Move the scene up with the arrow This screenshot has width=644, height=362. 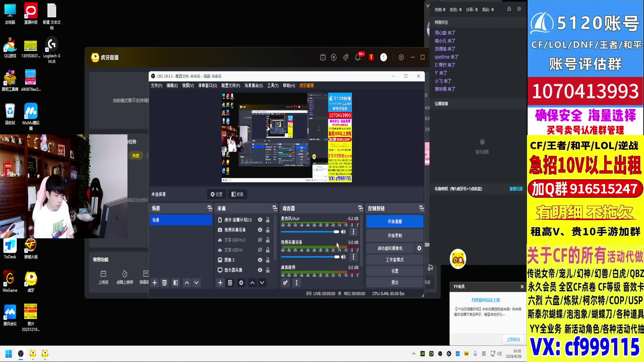click(x=187, y=283)
